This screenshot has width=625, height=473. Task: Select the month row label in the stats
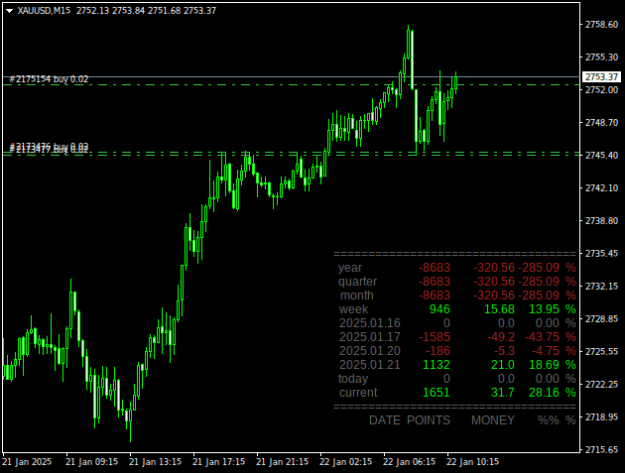click(x=357, y=296)
